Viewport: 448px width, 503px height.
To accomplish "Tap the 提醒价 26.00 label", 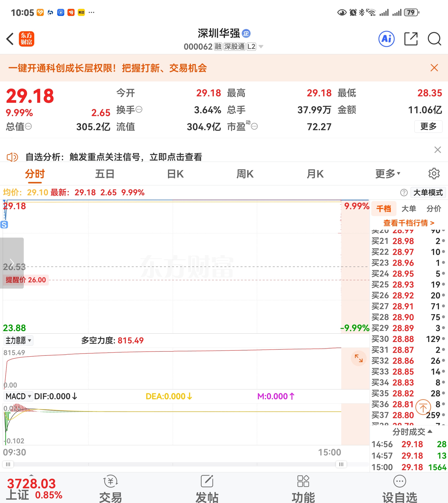I will [x=26, y=280].
